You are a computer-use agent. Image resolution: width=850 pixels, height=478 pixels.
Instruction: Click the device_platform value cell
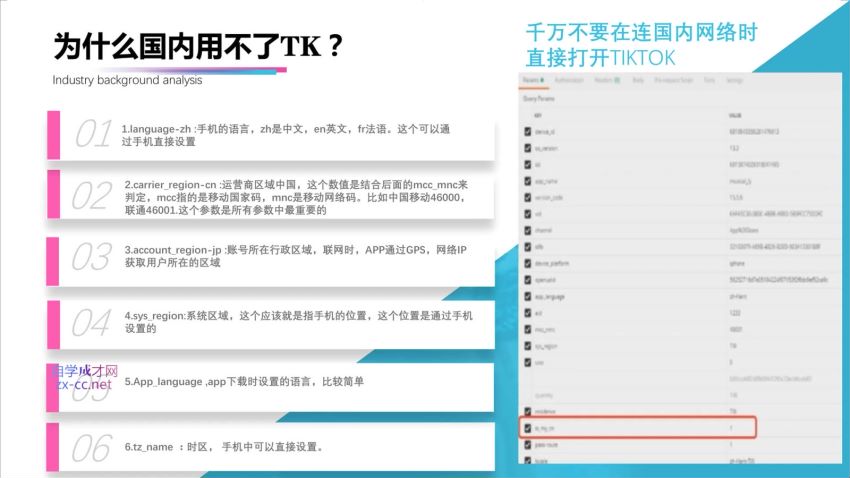(x=737, y=263)
